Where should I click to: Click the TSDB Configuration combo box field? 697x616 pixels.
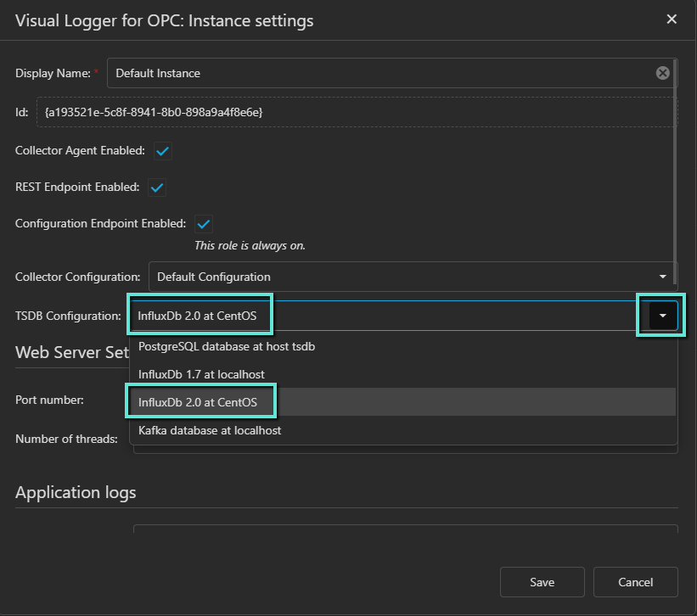(382, 316)
